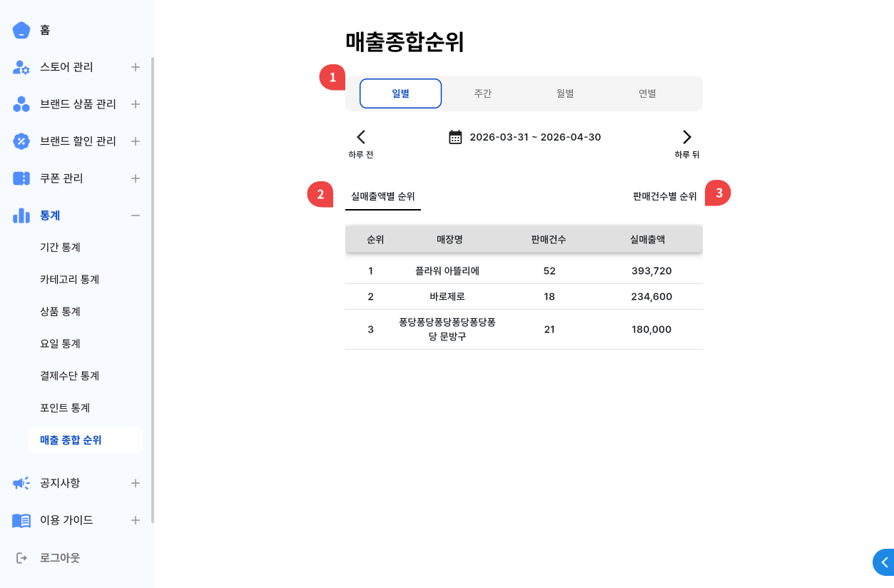
Task: Click the 하루 전 label
Action: (361, 155)
